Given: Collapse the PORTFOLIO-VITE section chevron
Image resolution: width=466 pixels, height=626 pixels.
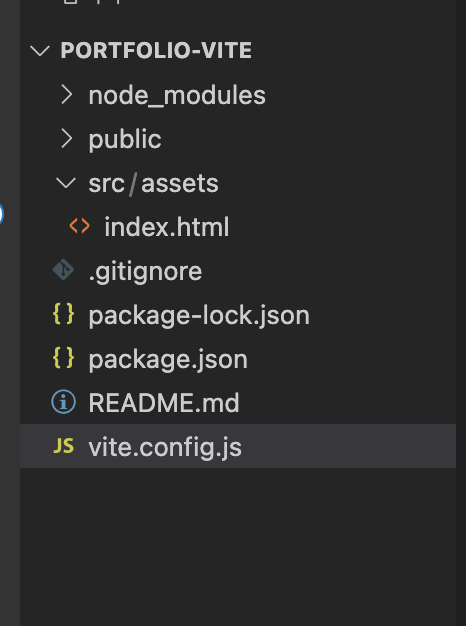Looking at the screenshot, I should [40, 51].
